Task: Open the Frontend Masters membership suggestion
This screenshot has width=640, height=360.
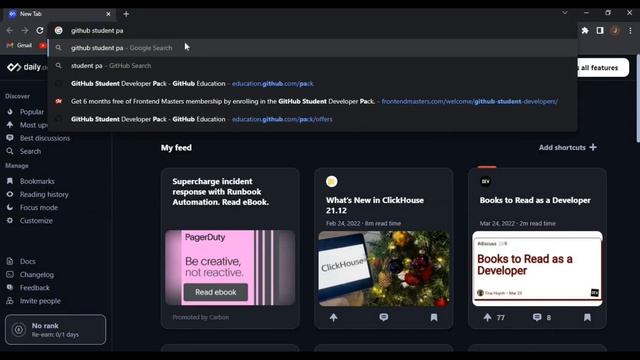Action: (x=312, y=101)
